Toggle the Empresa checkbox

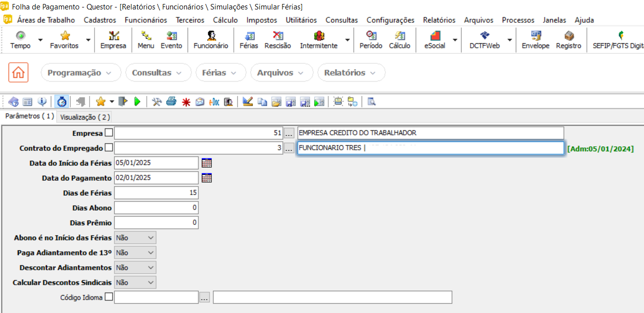[109, 133]
